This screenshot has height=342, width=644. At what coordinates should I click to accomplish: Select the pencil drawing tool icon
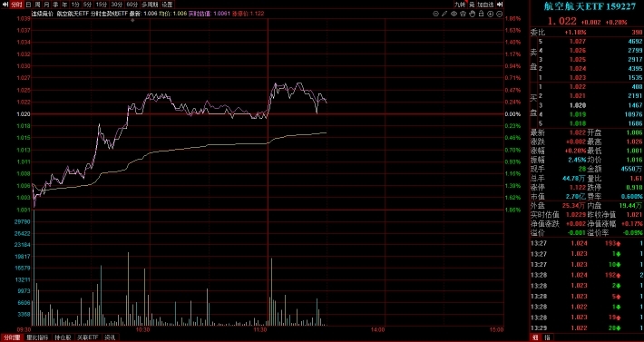pyautogui.click(x=444, y=14)
